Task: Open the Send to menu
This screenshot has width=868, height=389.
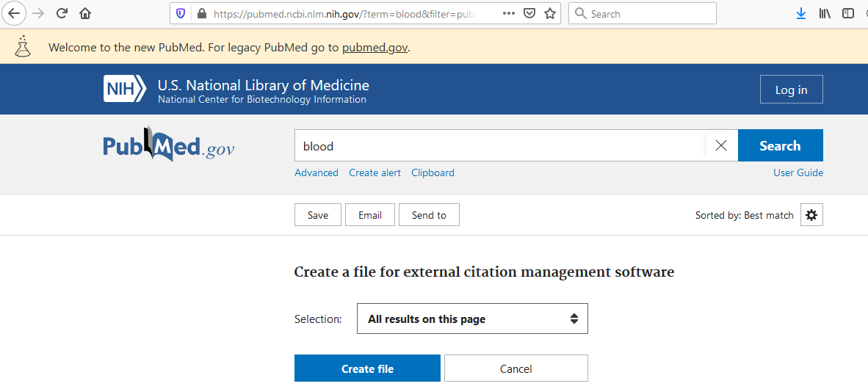Action: coord(429,215)
